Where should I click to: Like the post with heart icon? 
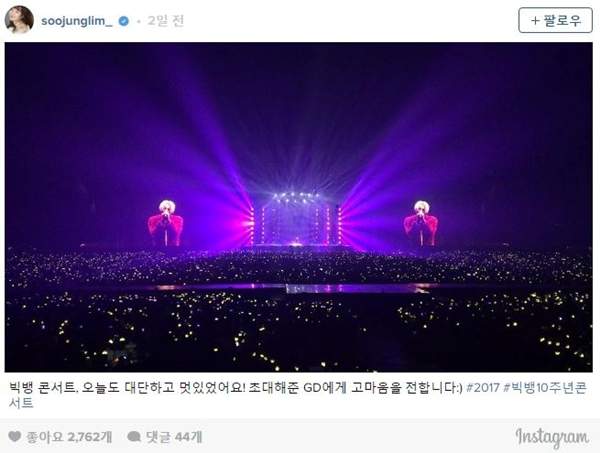[x=15, y=436]
